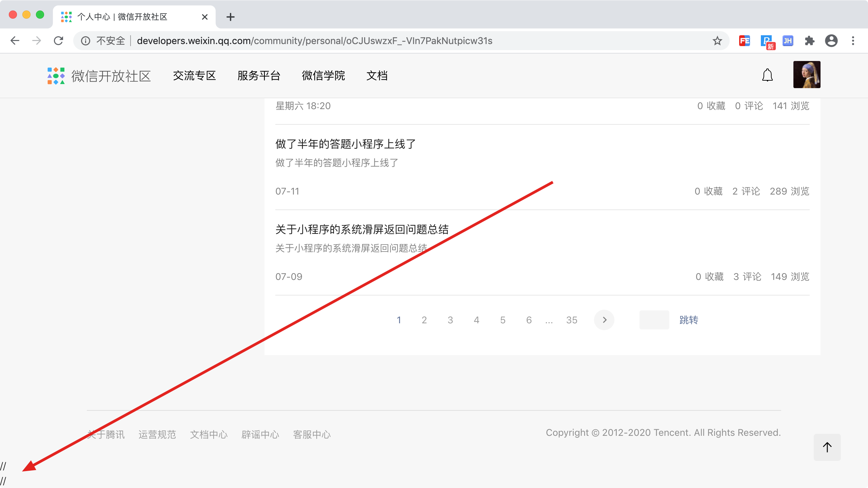Click the 跳转 jump link
This screenshot has height=488, width=868.
click(x=689, y=320)
